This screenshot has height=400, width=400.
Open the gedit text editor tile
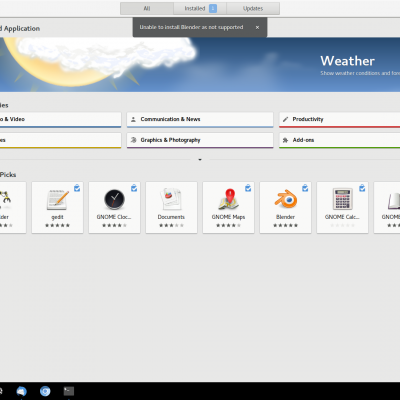click(x=57, y=207)
